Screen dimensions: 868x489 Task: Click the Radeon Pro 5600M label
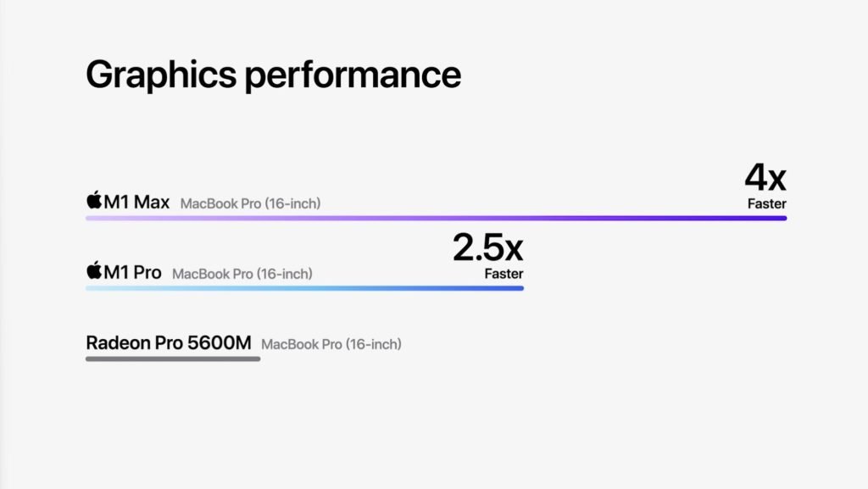169,342
